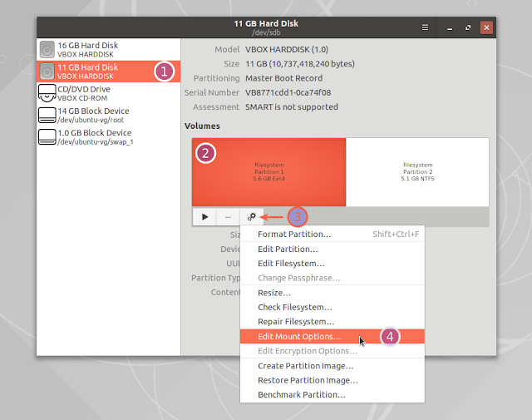
Task: Select Partition 1 5.6 GB Ext4 volume
Action: click(268, 172)
